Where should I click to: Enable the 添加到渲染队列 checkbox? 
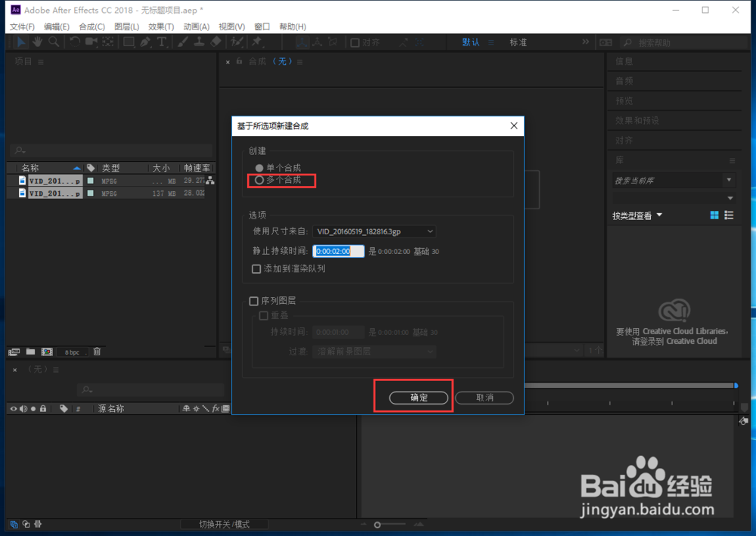[256, 268]
